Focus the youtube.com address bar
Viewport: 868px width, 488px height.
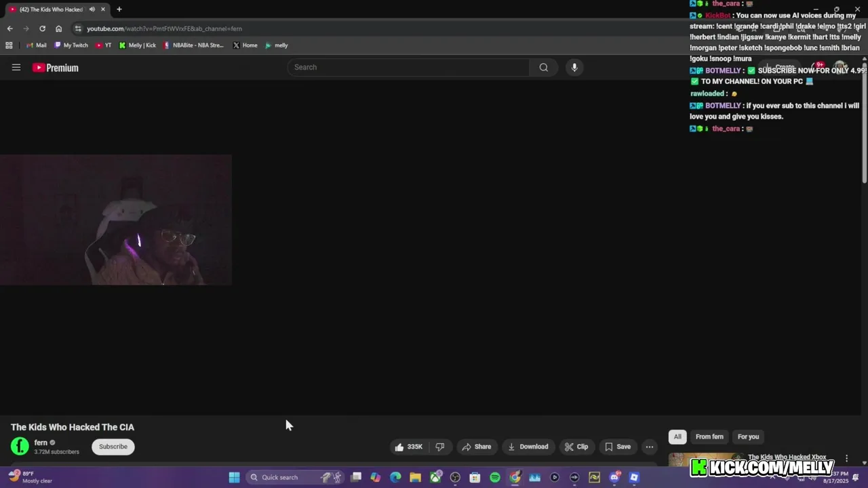164,28
